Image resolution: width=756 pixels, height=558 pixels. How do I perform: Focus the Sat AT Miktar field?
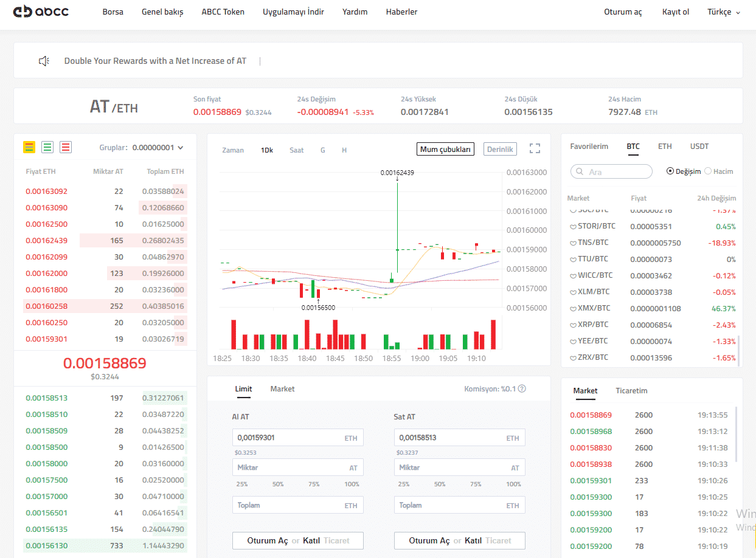point(460,467)
